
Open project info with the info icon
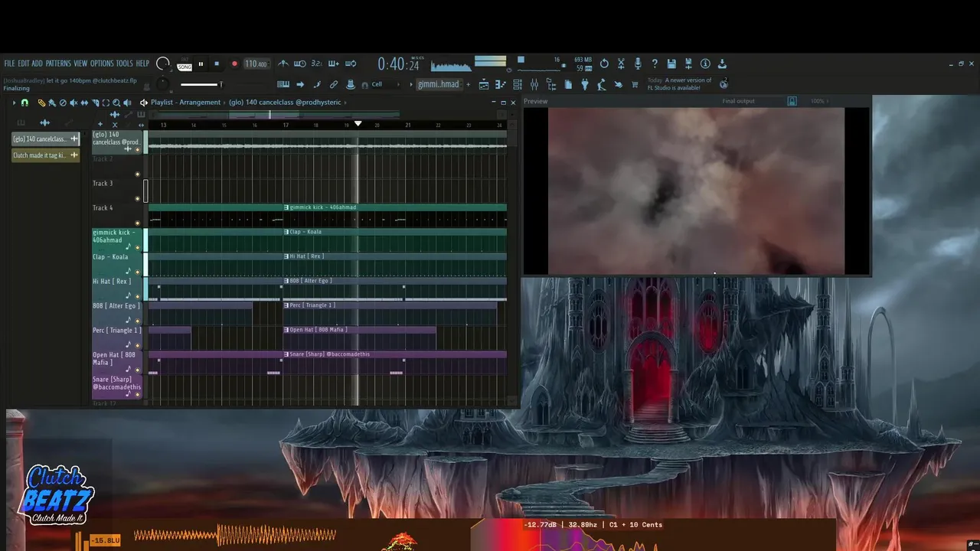705,64
